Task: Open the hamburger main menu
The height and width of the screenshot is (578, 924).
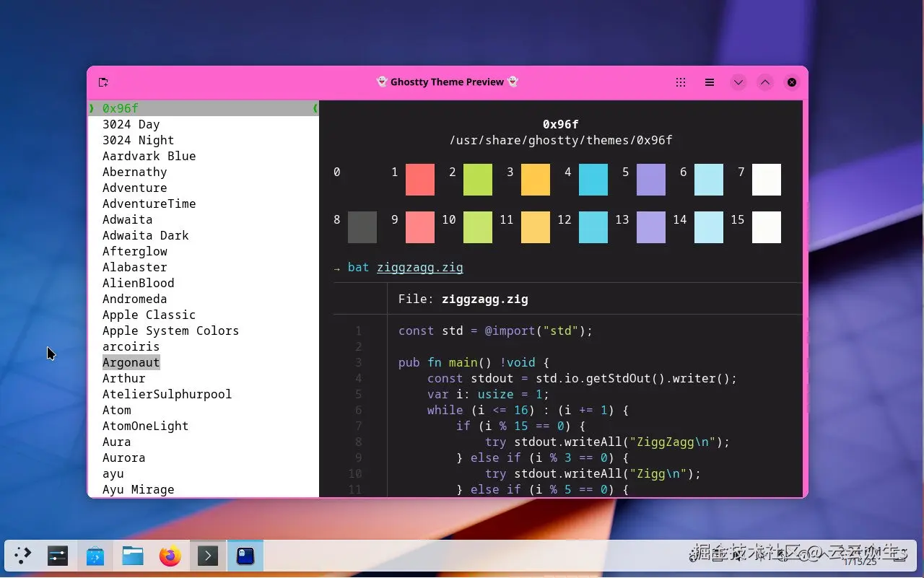Action: click(710, 82)
